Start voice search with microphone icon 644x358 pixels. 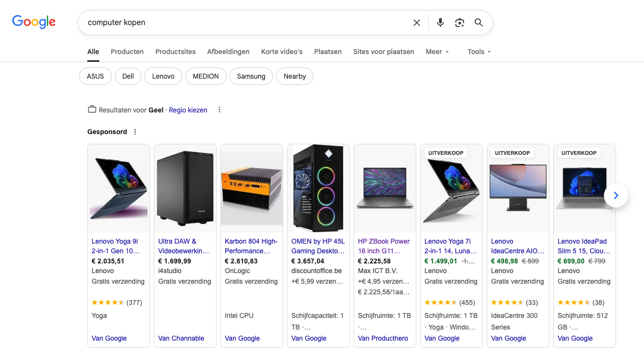(x=440, y=23)
